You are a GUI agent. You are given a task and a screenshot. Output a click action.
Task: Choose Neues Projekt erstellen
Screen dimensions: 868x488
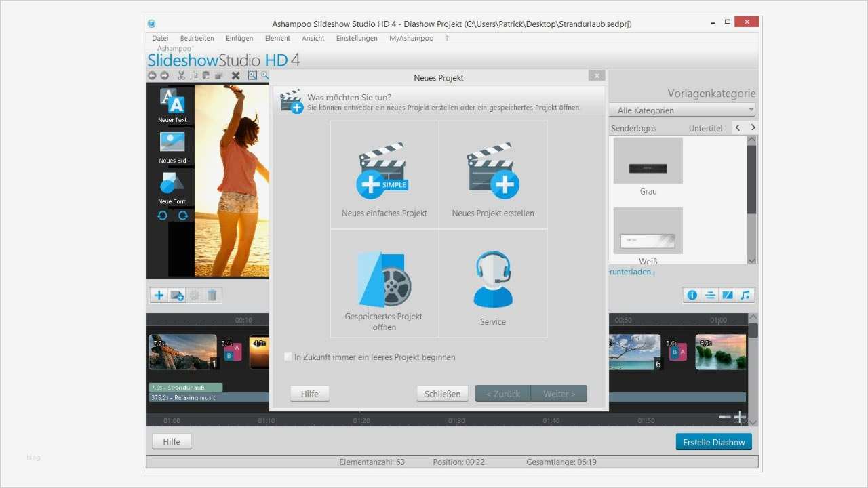point(493,175)
